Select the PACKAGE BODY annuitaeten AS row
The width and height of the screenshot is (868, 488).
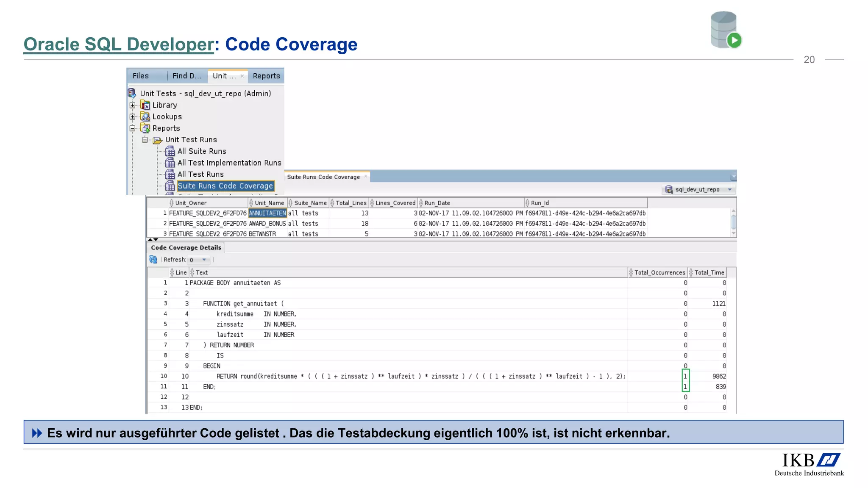(x=437, y=283)
